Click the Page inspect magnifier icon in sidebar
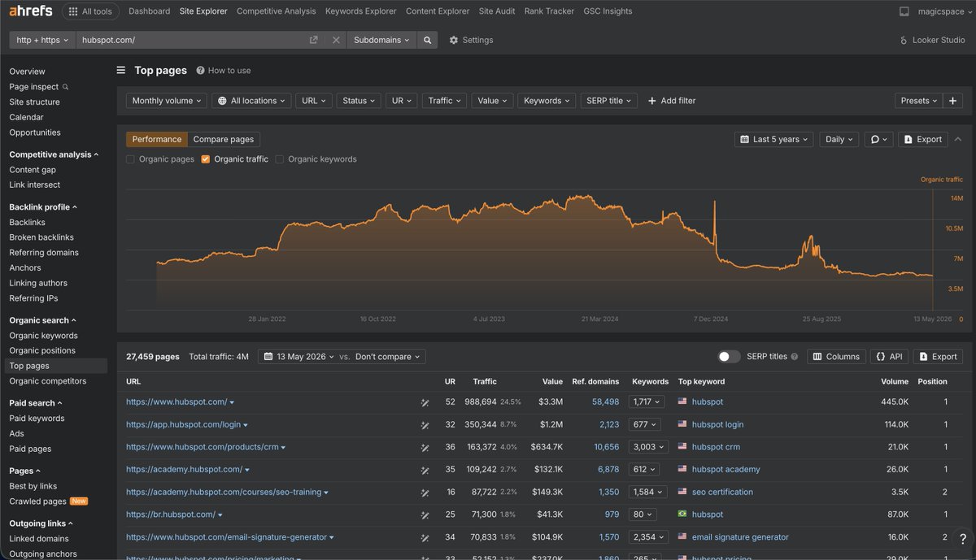976x560 pixels. click(x=66, y=87)
